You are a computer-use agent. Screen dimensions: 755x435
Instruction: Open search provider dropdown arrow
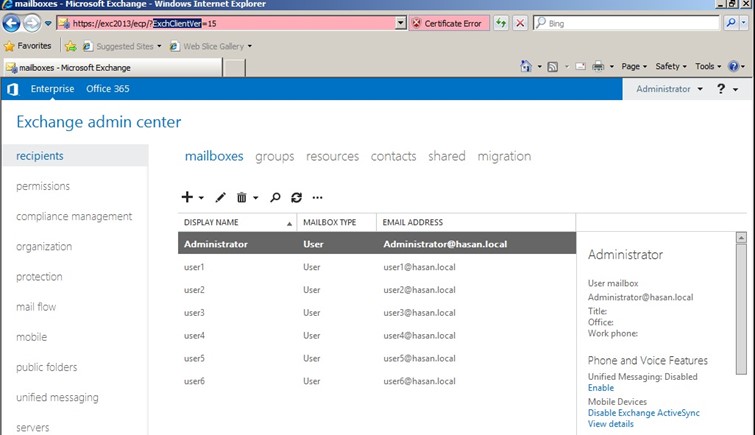743,23
